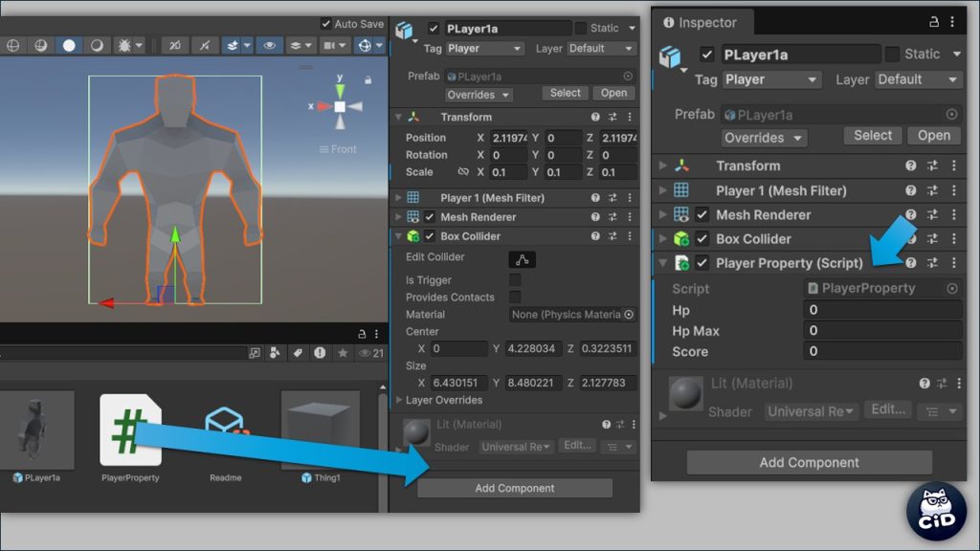The width and height of the screenshot is (980, 551).
Task: Disable the Player Property script checkbox
Action: click(702, 263)
